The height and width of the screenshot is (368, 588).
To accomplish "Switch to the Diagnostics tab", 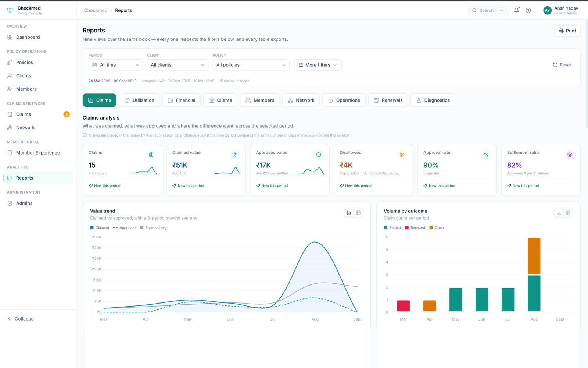I will coord(433,100).
